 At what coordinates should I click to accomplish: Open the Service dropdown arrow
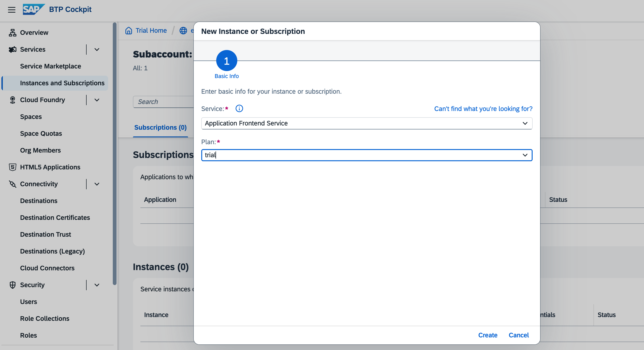tap(525, 123)
